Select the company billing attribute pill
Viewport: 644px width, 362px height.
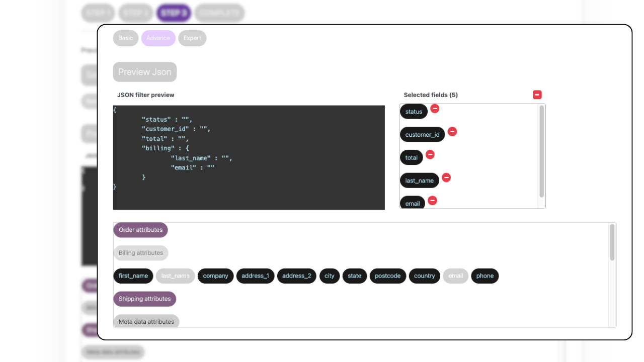tap(215, 276)
